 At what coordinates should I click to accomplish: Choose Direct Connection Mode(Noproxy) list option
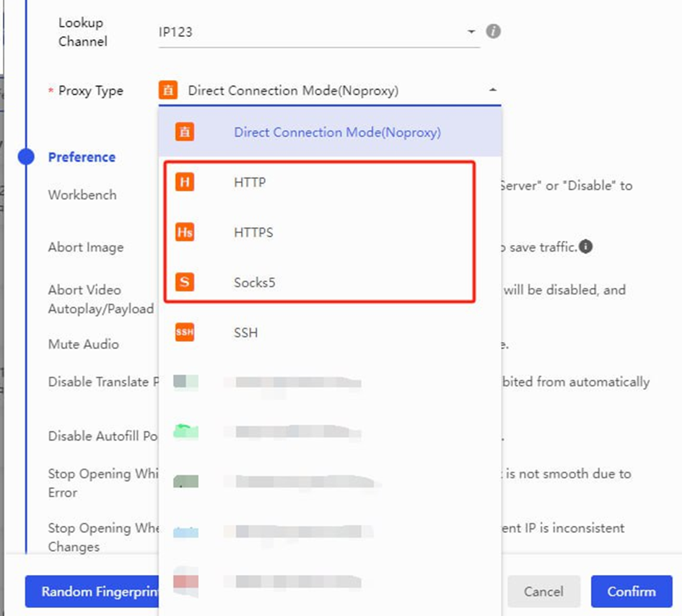337,133
